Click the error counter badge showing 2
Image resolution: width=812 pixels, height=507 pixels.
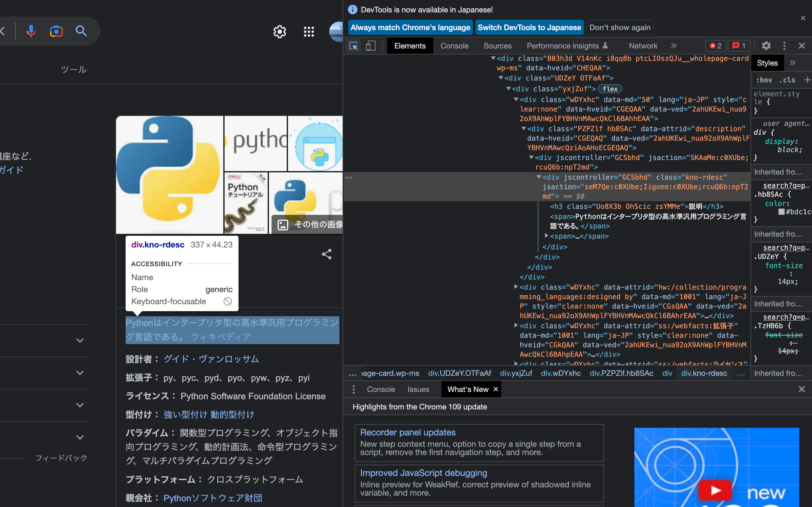(x=715, y=46)
